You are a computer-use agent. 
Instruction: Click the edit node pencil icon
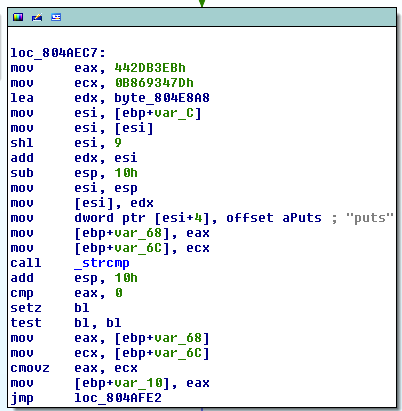[37, 17]
